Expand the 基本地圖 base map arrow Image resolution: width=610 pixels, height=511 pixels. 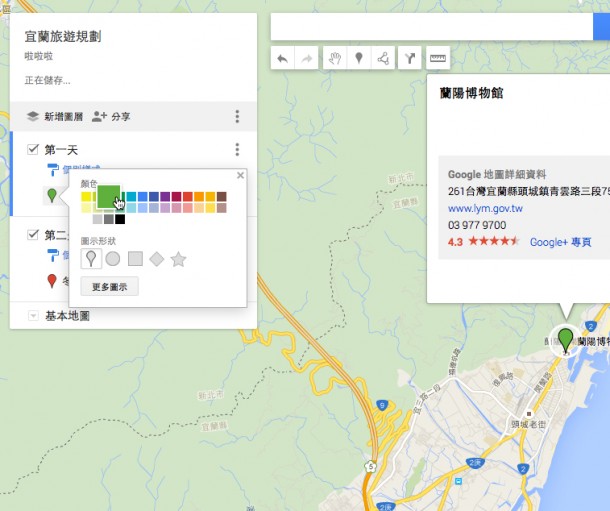(x=33, y=315)
